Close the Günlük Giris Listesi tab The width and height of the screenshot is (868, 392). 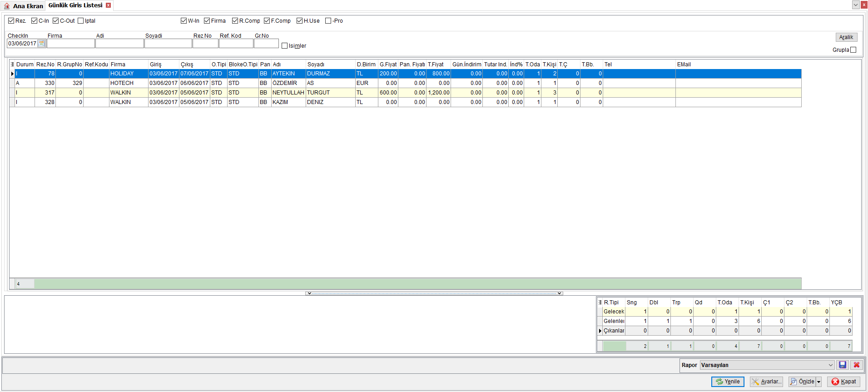click(108, 5)
